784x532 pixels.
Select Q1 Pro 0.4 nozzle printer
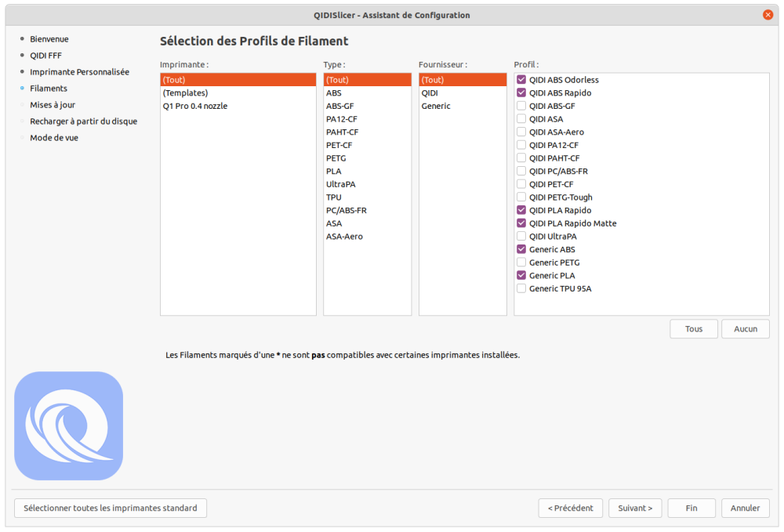238,106
